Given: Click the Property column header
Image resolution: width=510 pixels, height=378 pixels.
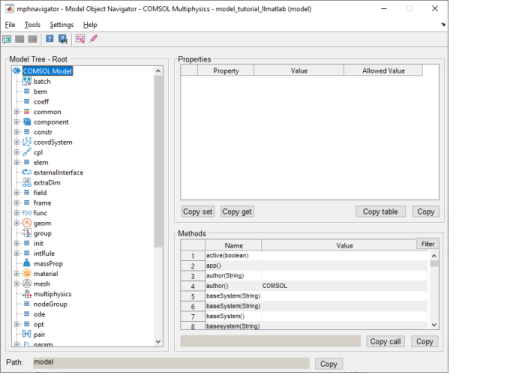Looking at the screenshot, I should click(x=226, y=71).
